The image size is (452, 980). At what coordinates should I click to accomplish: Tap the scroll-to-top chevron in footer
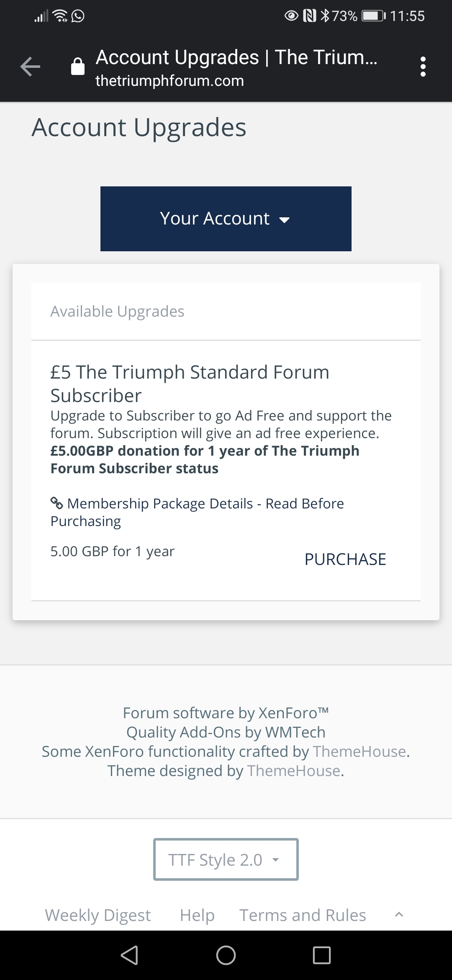click(x=399, y=915)
